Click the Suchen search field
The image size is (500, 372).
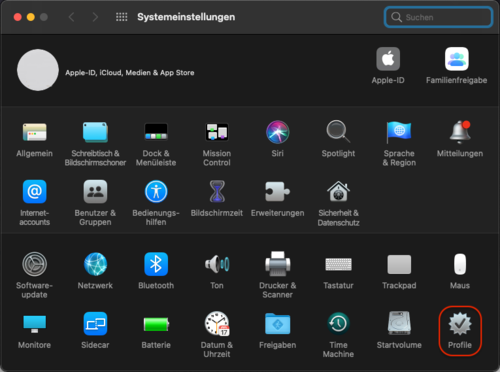click(438, 17)
